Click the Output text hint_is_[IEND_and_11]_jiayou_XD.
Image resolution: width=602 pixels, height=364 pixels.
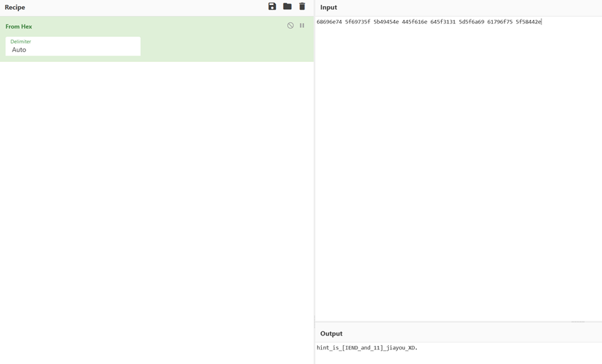(366, 348)
